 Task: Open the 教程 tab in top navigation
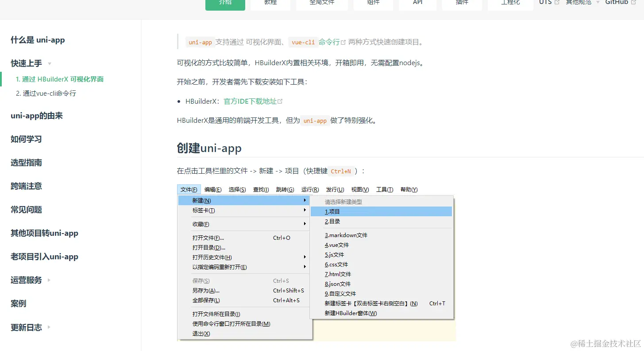pyautogui.click(x=270, y=4)
